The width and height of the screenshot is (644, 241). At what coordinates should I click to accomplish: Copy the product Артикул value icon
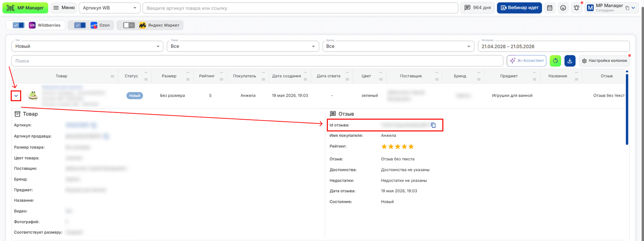click(94, 125)
